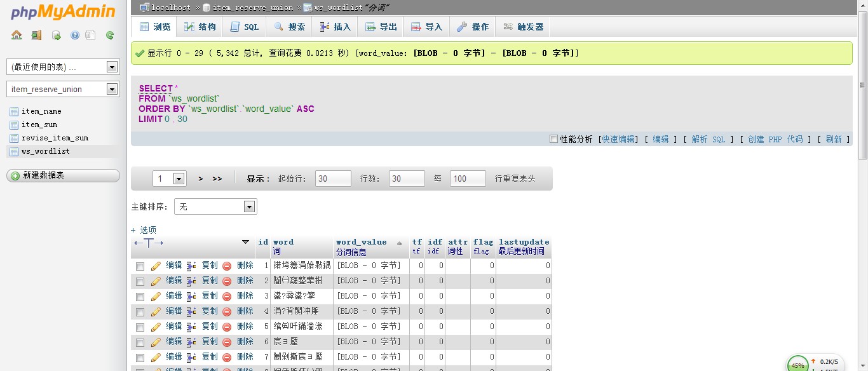Viewport: 868px width, 371px height.
Task: Enable the 性能分析 profiling checkbox
Action: coord(553,138)
